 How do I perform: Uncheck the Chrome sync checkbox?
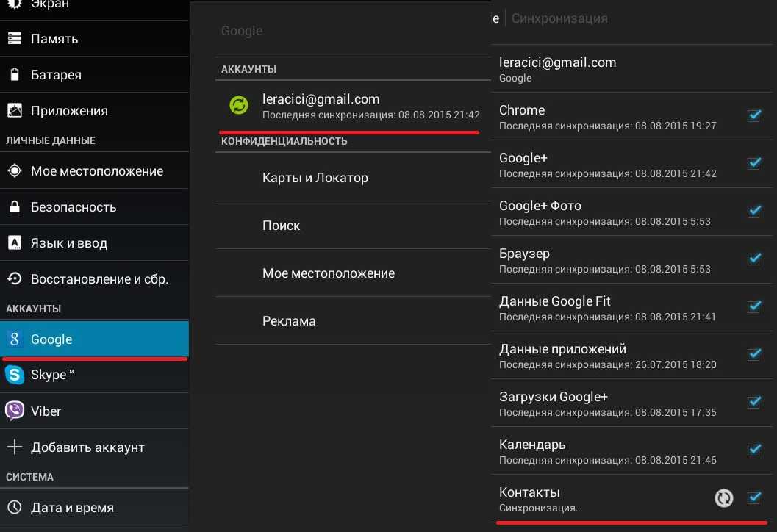coord(753,116)
